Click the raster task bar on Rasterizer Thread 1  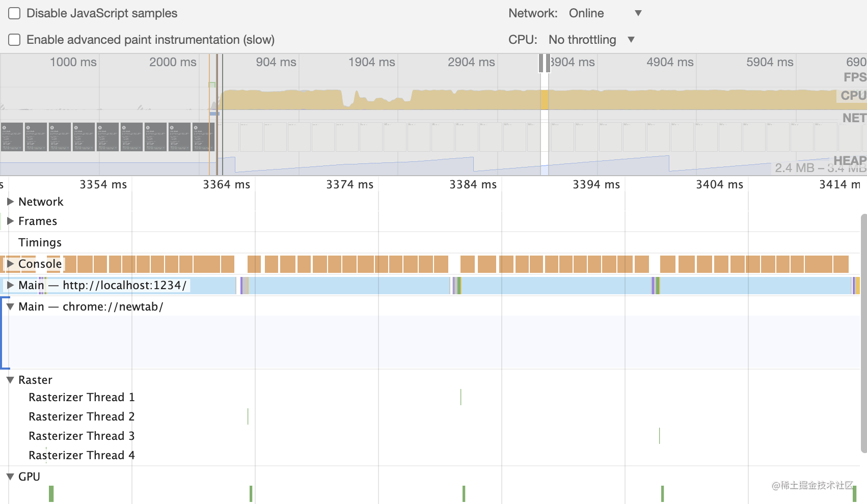point(460,397)
